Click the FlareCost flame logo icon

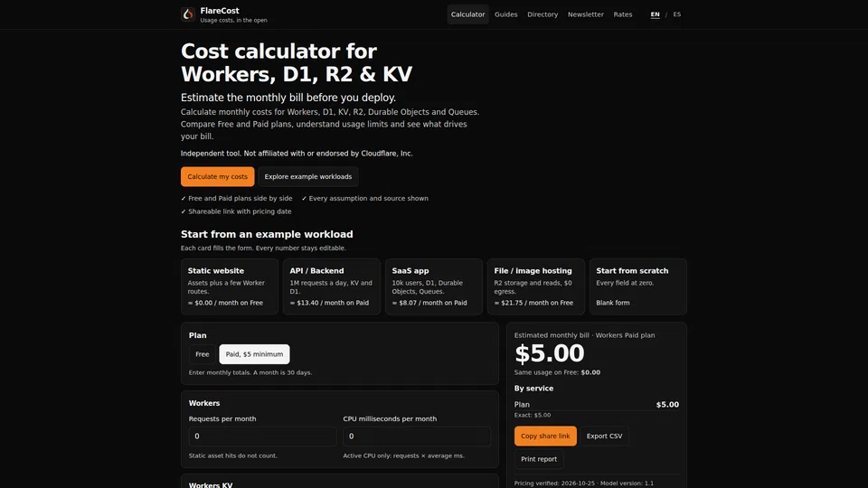(x=188, y=14)
